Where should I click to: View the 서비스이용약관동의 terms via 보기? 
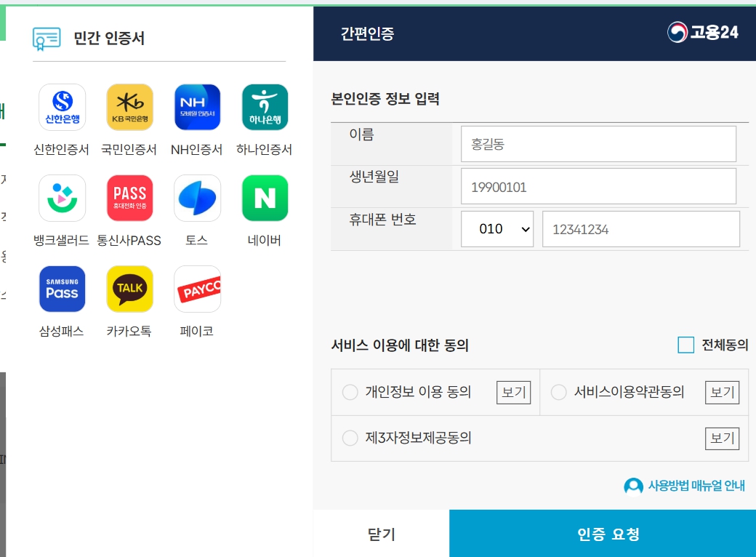723,392
